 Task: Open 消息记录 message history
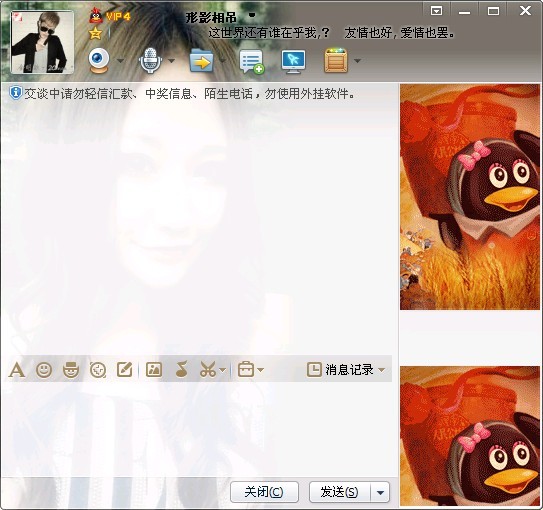pos(349,370)
